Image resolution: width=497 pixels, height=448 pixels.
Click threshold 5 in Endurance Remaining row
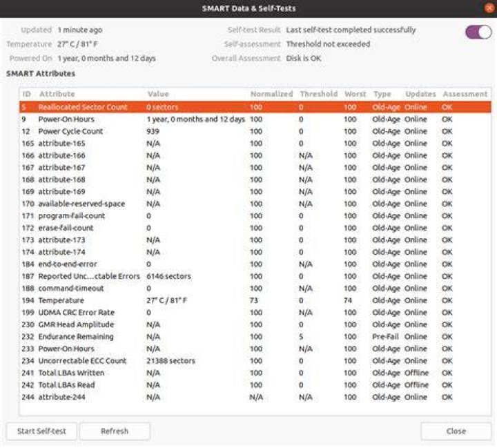[x=301, y=336]
